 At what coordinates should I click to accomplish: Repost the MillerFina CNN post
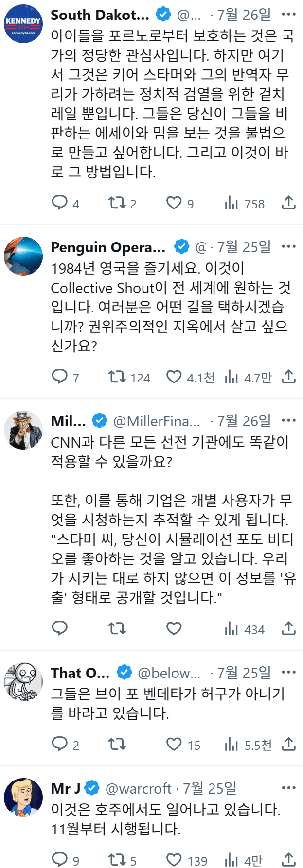coord(117,629)
